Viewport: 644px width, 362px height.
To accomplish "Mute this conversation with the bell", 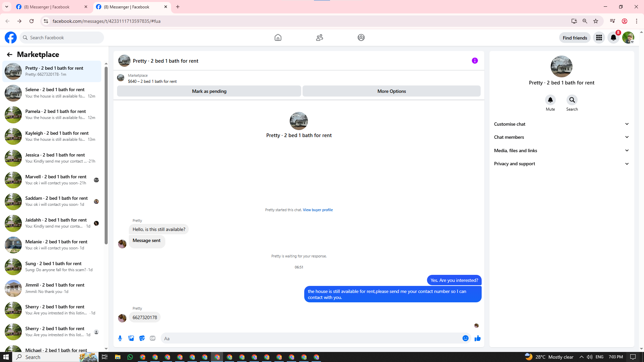I will (x=550, y=100).
